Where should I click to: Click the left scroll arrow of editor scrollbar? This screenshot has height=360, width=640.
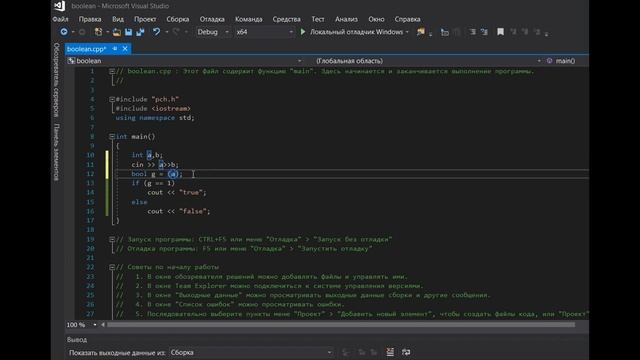tap(103, 325)
